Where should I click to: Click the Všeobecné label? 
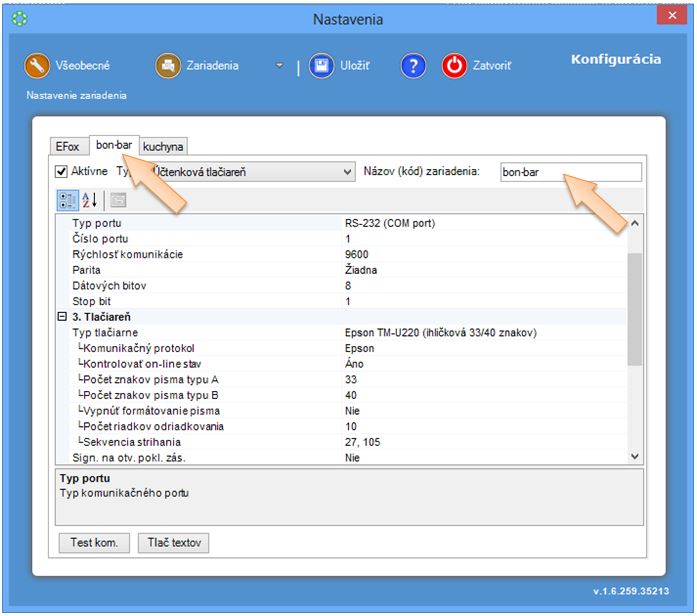coord(83,66)
